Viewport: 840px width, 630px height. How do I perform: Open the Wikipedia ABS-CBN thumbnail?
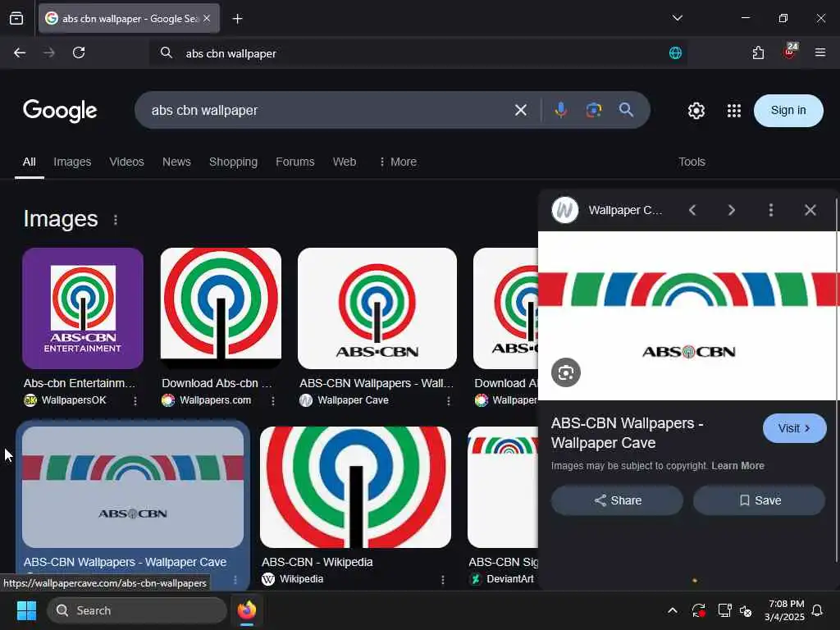point(355,487)
